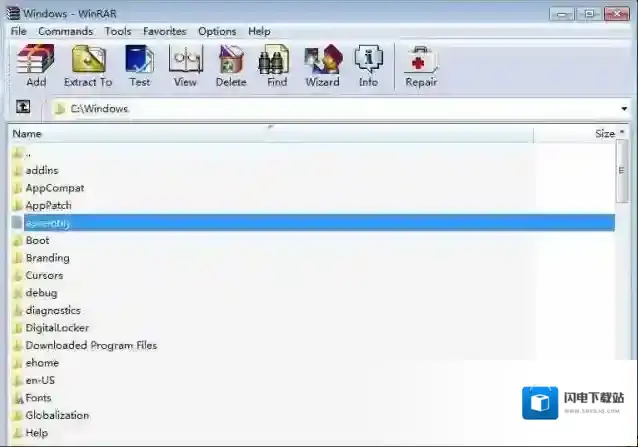This screenshot has width=638, height=447.
Task: Click the debug folder icon
Action: tap(17, 293)
